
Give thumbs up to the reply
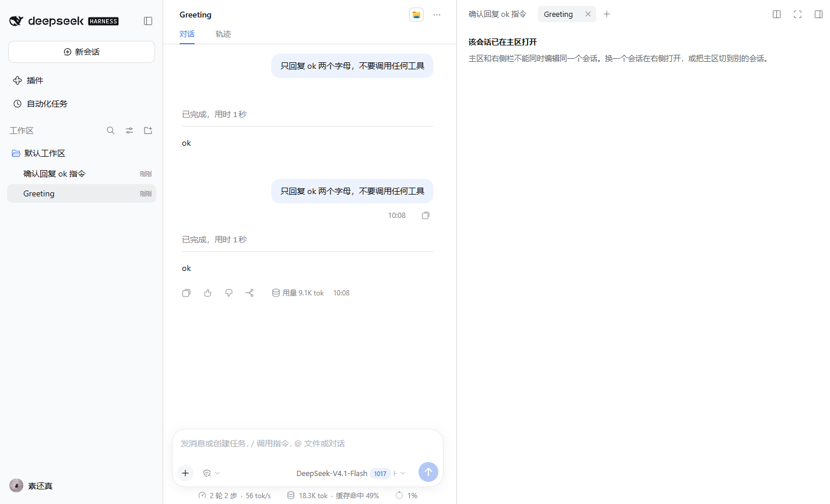tap(207, 293)
